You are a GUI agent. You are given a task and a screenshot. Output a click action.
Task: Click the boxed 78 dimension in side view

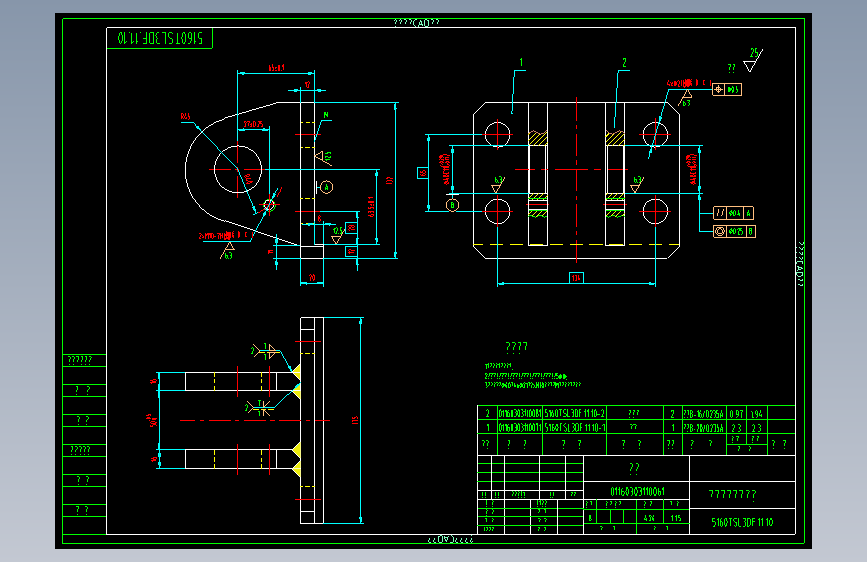point(351,227)
